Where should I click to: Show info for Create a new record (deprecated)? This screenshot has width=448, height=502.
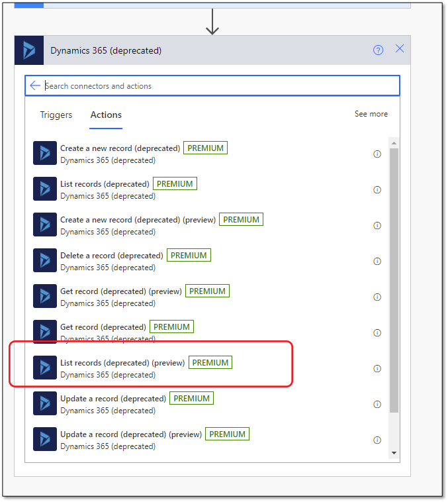(x=377, y=154)
